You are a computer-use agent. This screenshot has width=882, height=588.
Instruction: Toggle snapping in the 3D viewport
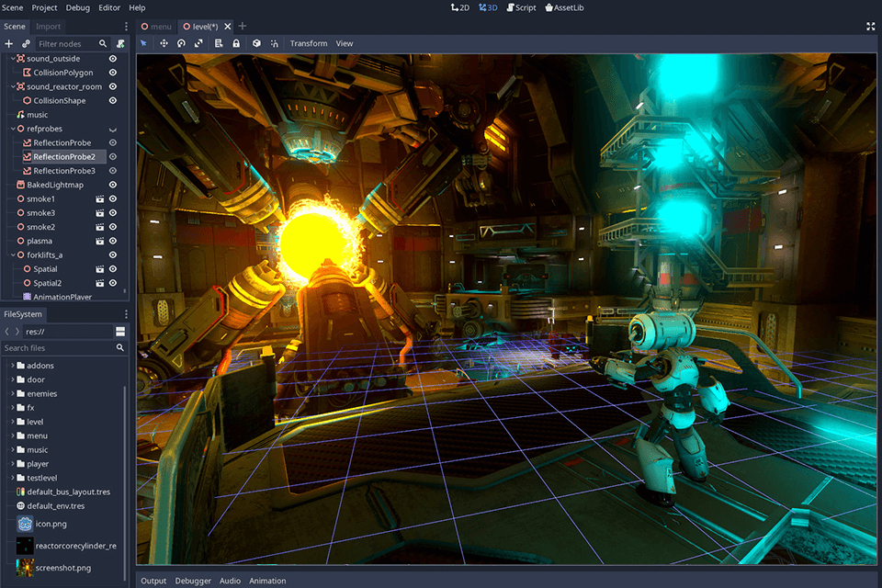(275, 43)
